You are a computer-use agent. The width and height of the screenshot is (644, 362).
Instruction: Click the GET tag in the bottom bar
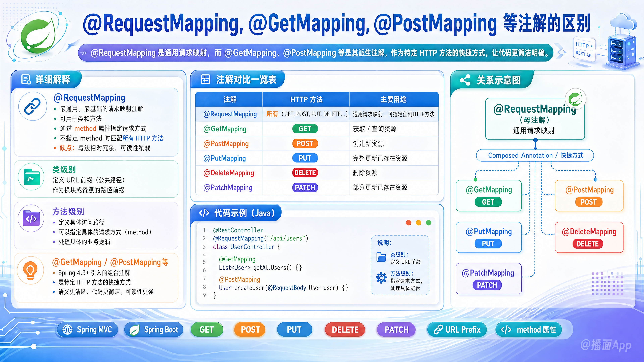coord(207,330)
